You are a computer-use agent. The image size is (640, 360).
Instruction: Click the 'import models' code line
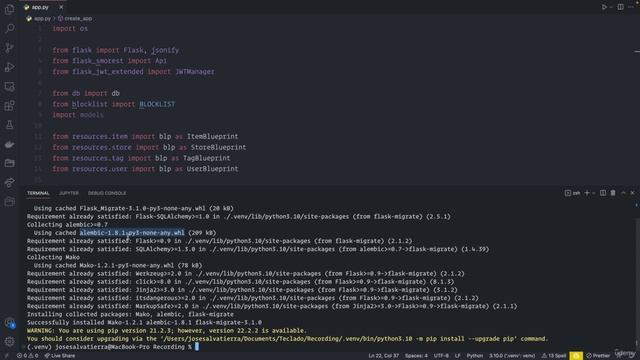click(78, 115)
